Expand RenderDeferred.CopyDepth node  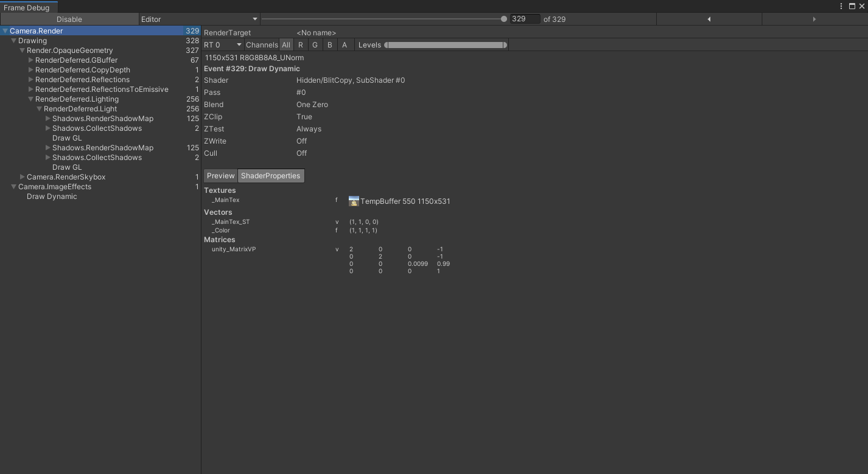(31, 70)
